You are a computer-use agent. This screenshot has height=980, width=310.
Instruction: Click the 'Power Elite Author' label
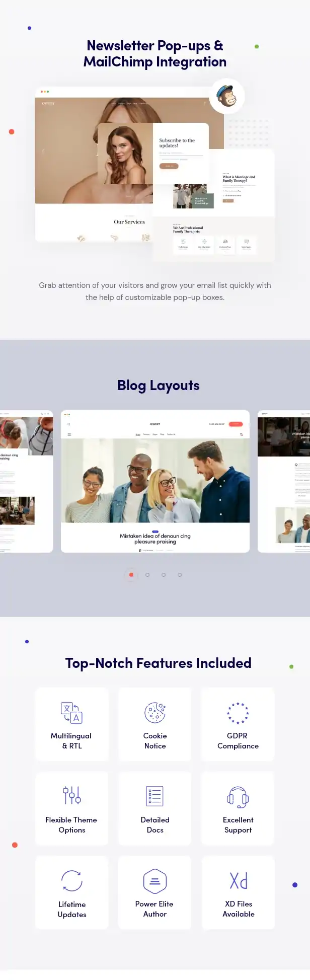[x=154, y=909]
